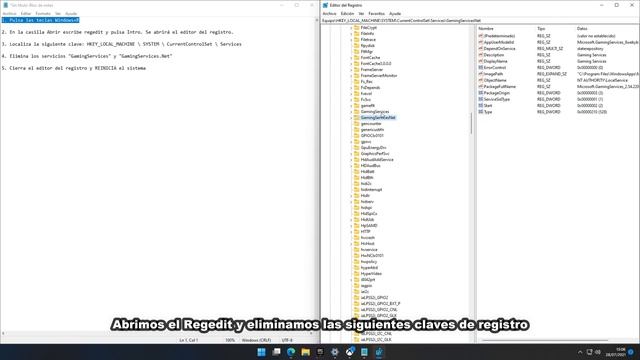This screenshot has width=640, height=360.
Task: Click the Description string value icon
Action: [480, 55]
